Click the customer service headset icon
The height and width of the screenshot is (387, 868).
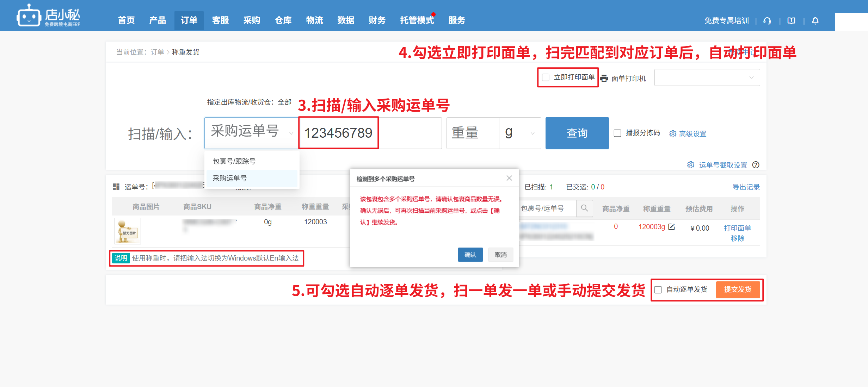(767, 21)
